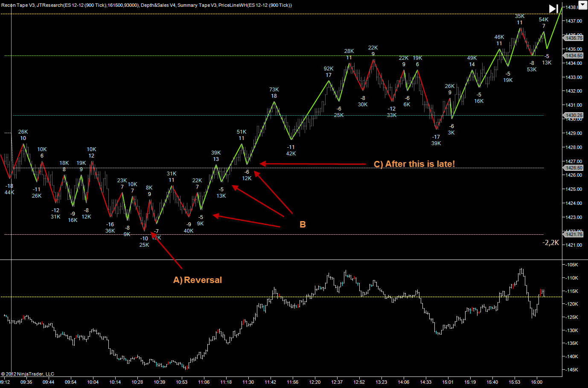Click -125K on the lower panel axis

click(572, 317)
